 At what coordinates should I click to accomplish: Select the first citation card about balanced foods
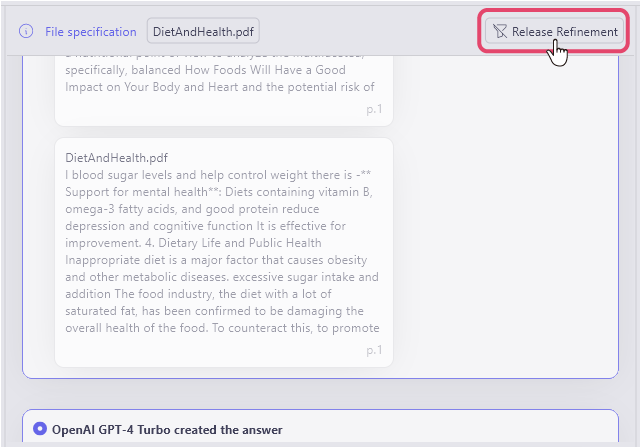223,88
